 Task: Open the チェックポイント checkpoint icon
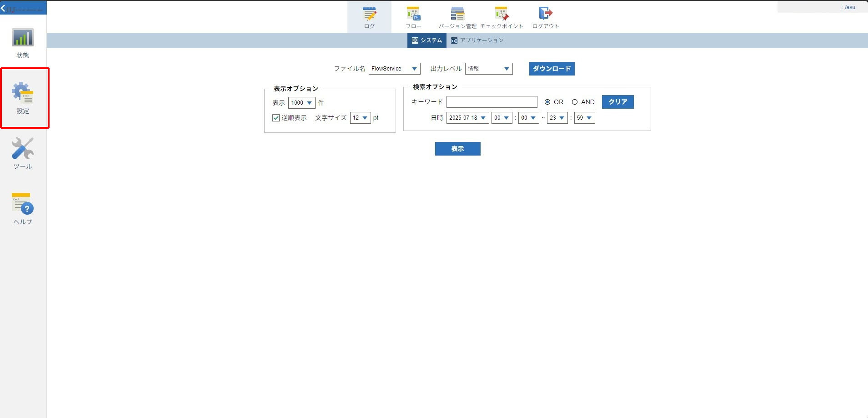502,15
